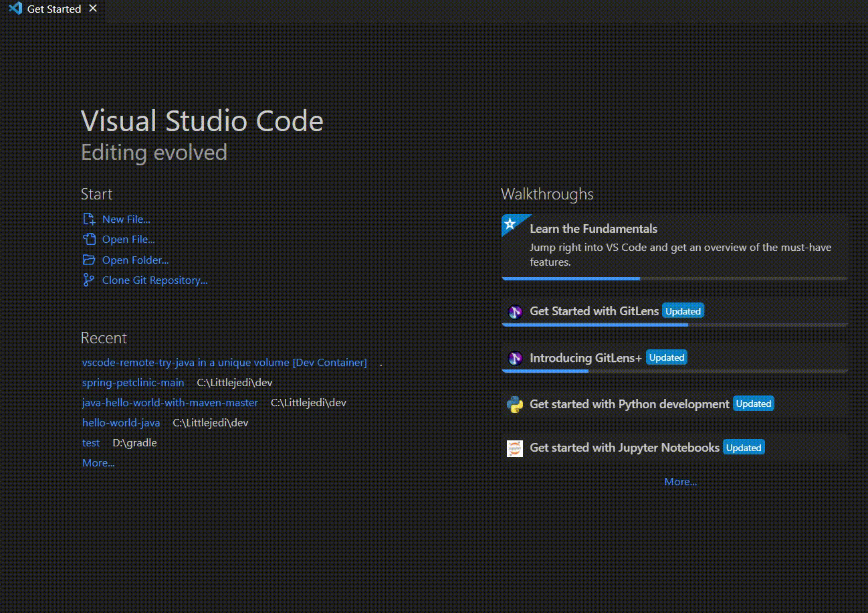
Task: Open the vscode-remote-try-java Dev Container entry
Action: tap(224, 363)
